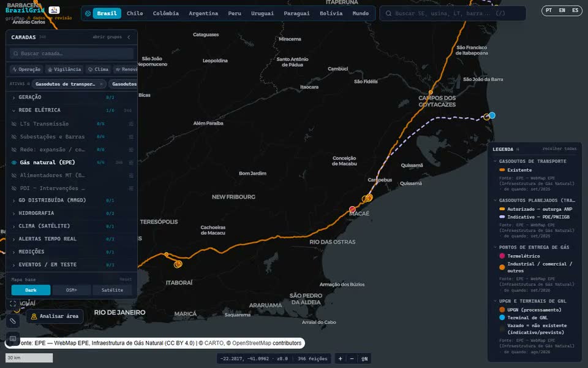This screenshot has height=368, width=588.
Task: Open the OpenStreetMap attribution link
Action: [251, 343]
